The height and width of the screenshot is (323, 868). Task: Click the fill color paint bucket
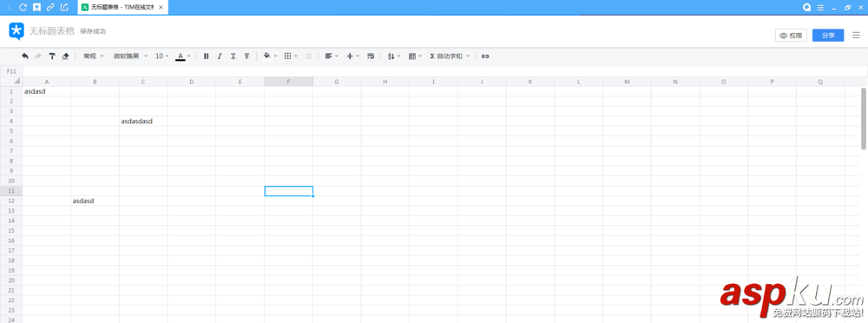[266, 56]
